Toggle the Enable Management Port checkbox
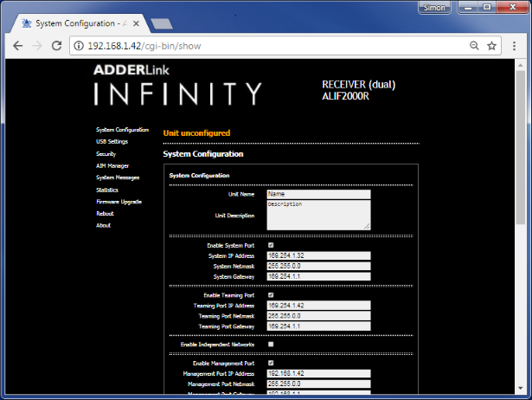The image size is (532, 400). pyautogui.click(x=271, y=363)
